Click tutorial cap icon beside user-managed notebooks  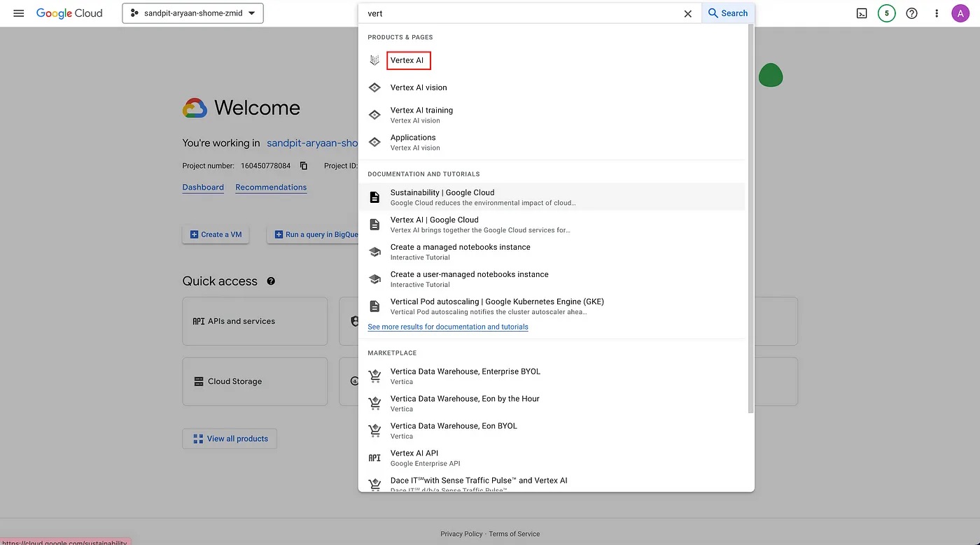[x=374, y=279]
